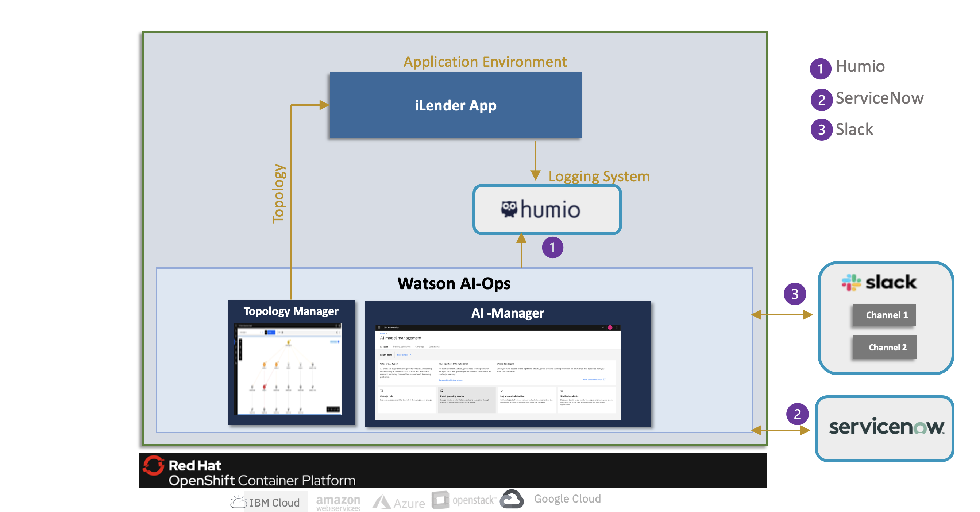This screenshot has width=980, height=512.
Task: Switch to the Training definitions tab
Action: pyautogui.click(x=402, y=347)
